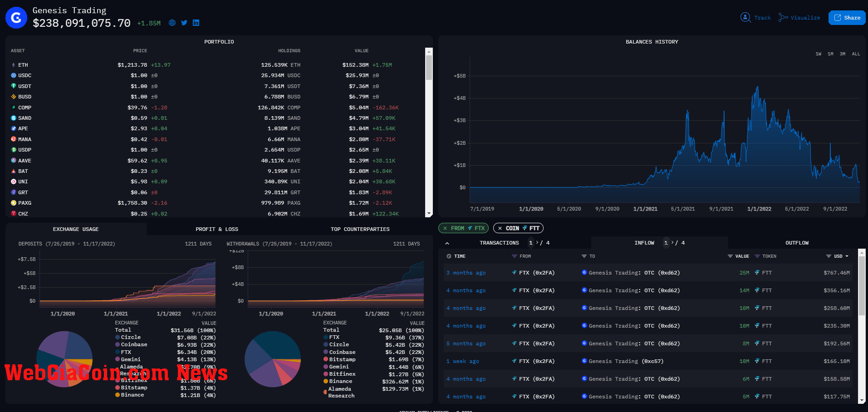Click the GRT asset icon in portfolio

(x=14, y=192)
